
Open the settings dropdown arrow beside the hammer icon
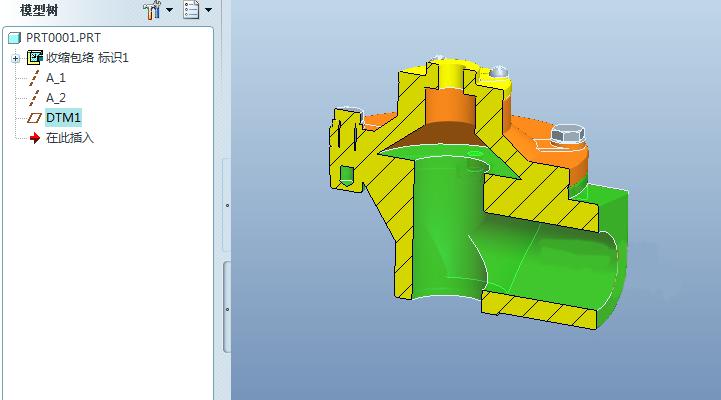click(170, 11)
